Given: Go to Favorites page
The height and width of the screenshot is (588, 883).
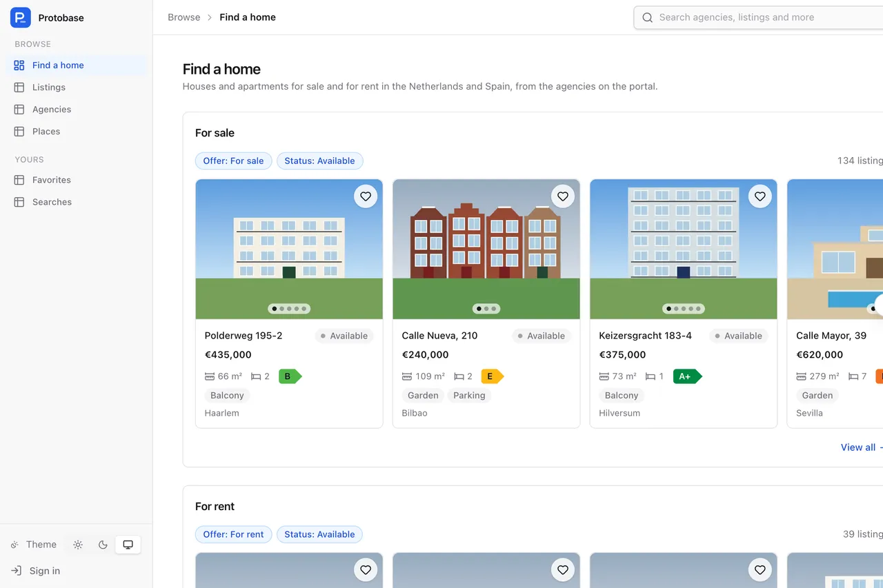Looking at the screenshot, I should click(x=76, y=180).
